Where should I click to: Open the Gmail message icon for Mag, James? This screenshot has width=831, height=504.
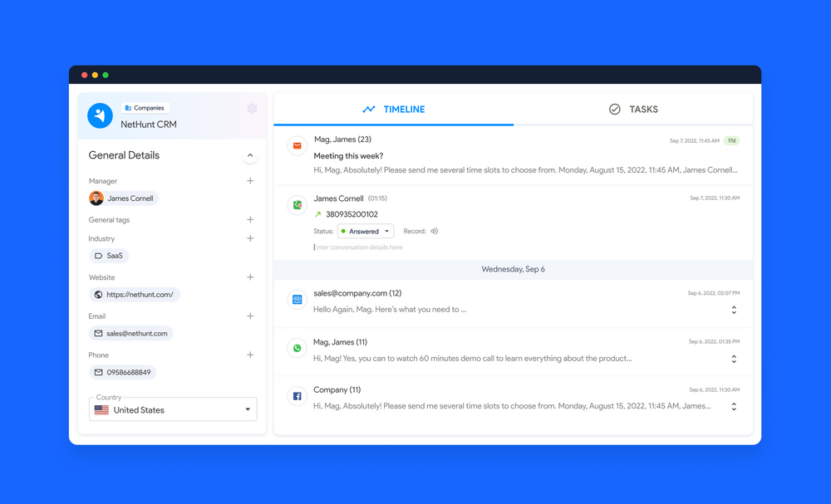pos(297,145)
